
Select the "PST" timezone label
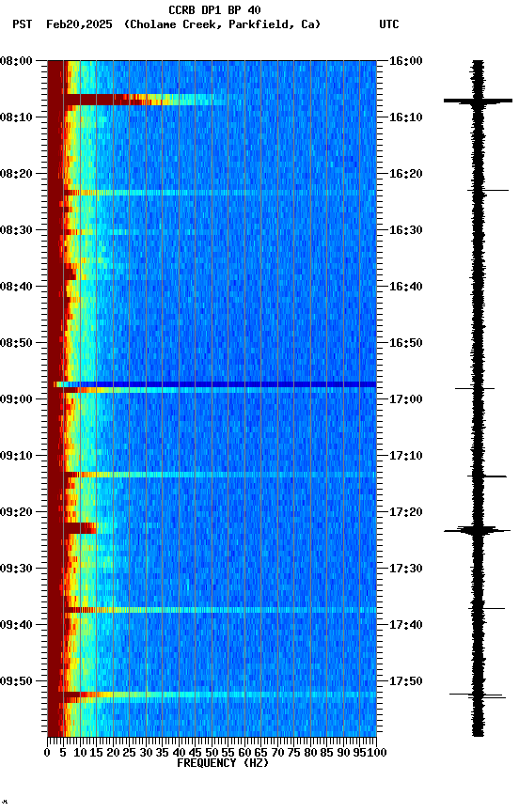[x=23, y=24]
